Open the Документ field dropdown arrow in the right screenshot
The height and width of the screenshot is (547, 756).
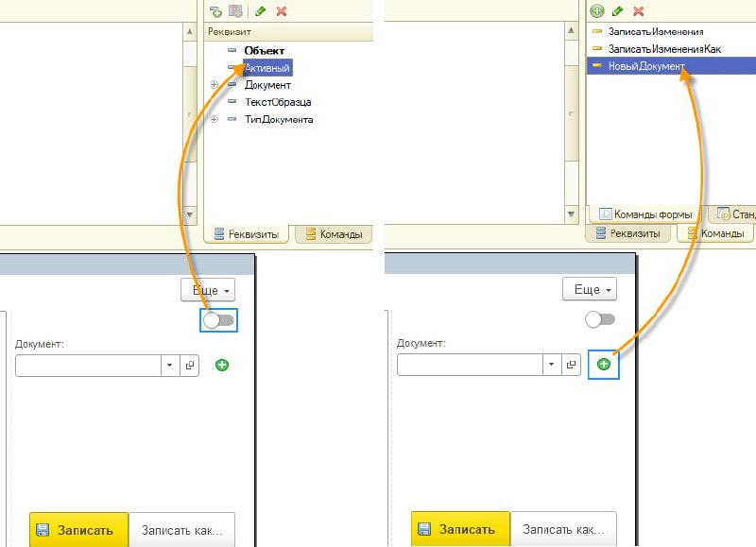tap(552, 365)
